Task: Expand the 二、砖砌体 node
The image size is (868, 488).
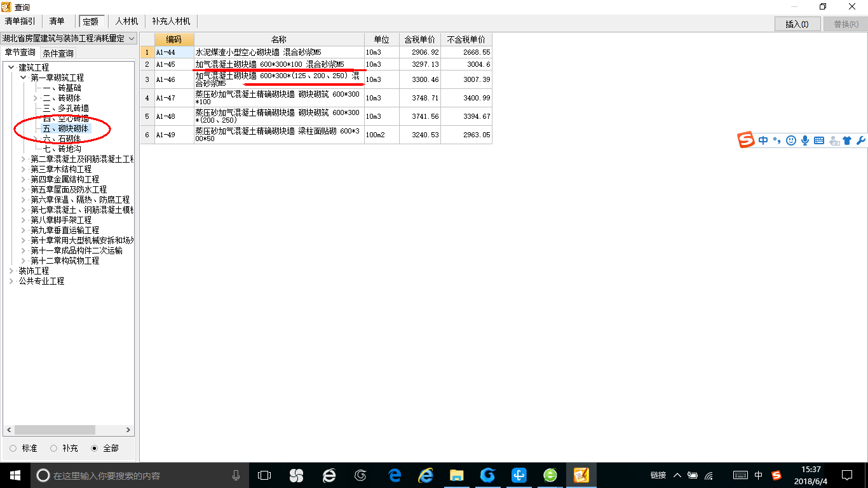Action: (x=36, y=98)
